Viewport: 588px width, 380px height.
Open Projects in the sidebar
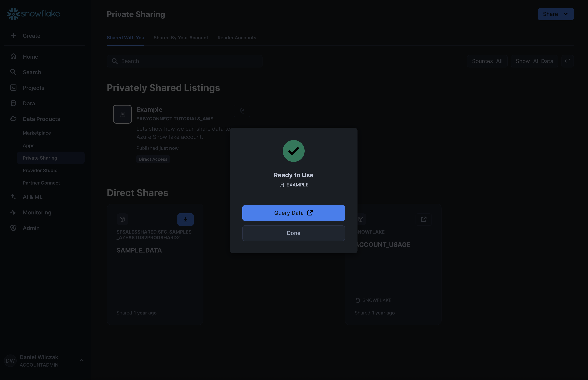[33, 88]
